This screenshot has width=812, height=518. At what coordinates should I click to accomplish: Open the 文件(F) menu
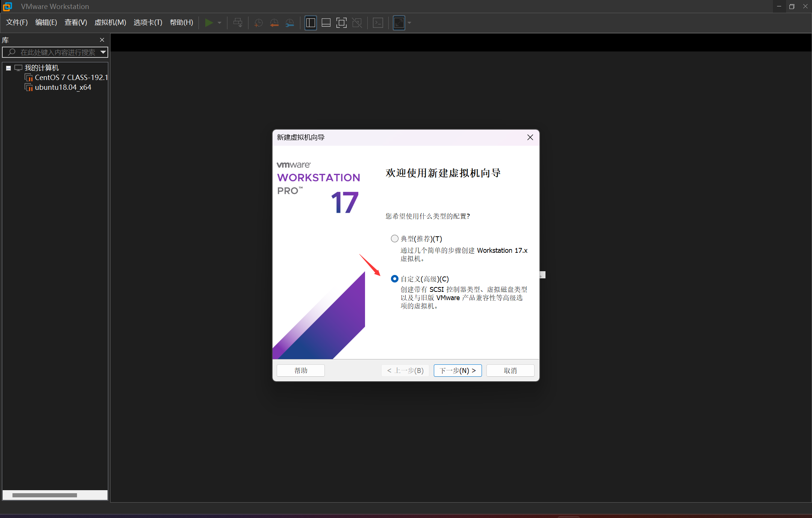click(17, 23)
